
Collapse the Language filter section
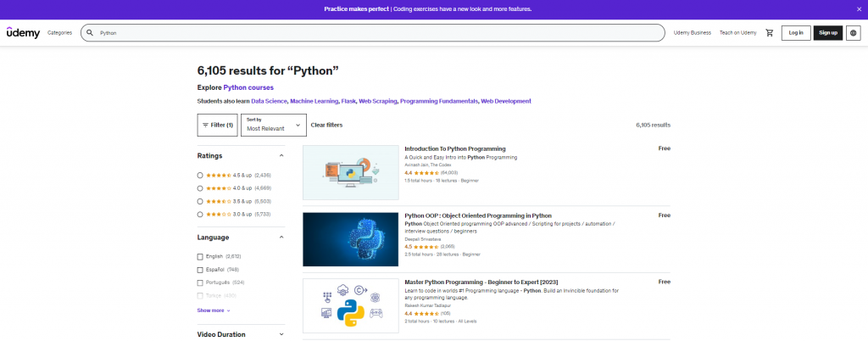click(x=281, y=238)
